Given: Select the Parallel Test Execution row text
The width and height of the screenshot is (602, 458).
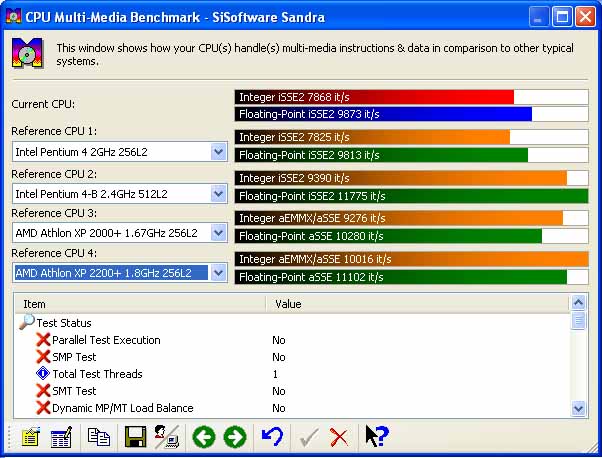Looking at the screenshot, I should pyautogui.click(x=106, y=340).
